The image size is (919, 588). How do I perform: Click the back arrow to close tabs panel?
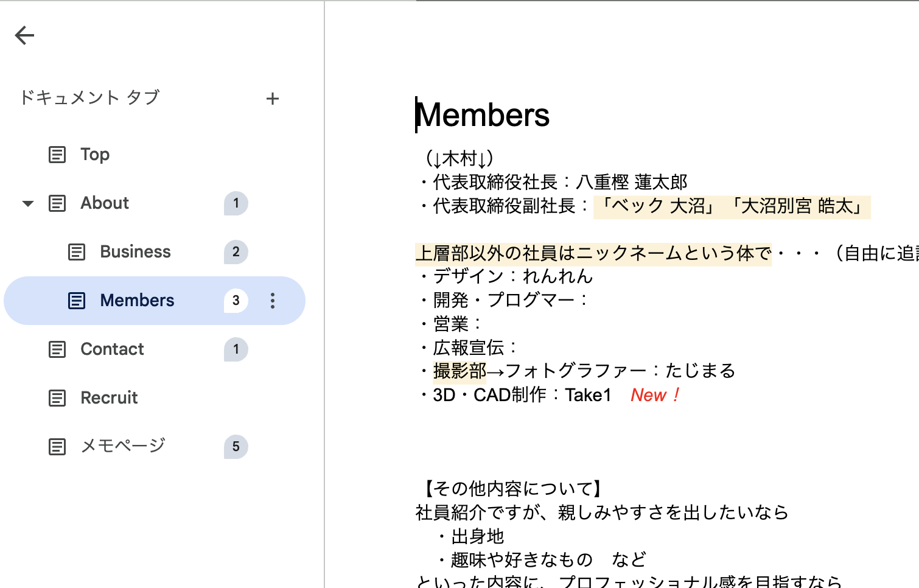(x=24, y=35)
